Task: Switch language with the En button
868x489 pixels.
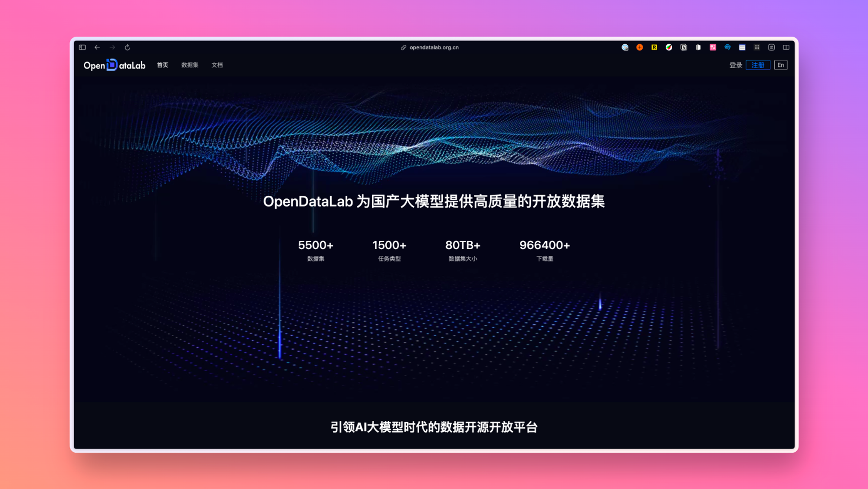Action: coord(780,65)
